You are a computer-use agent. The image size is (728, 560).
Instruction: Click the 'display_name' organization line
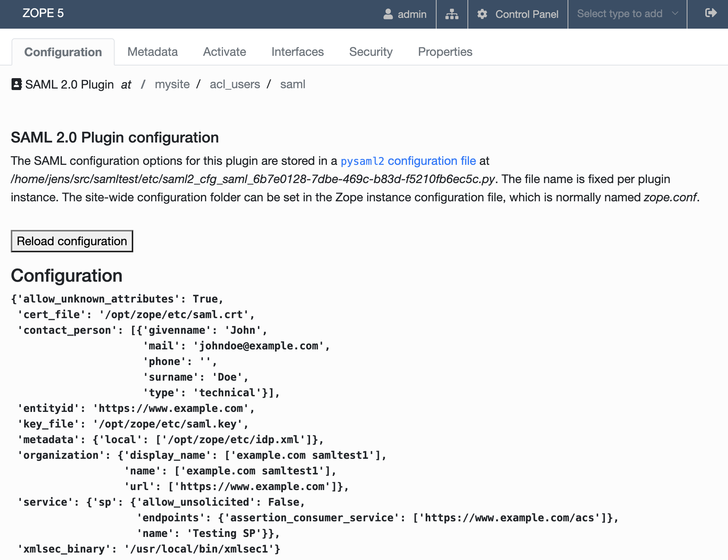(202, 455)
